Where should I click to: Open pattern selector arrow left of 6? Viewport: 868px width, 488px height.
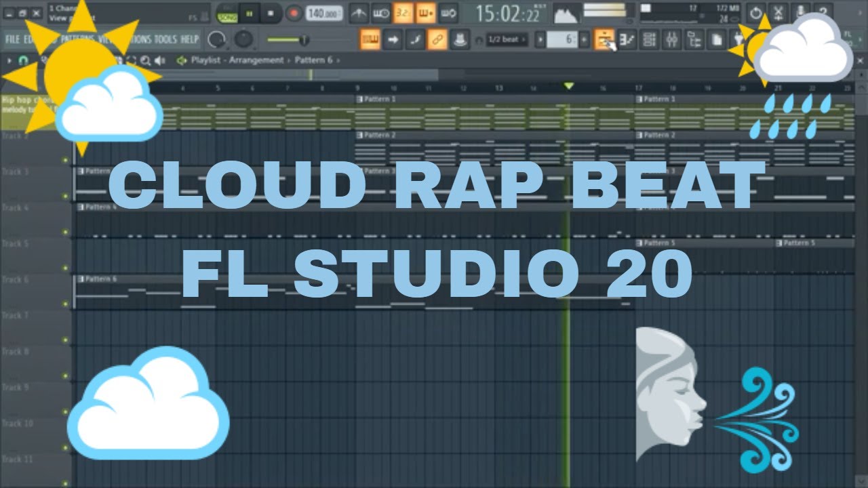540,40
